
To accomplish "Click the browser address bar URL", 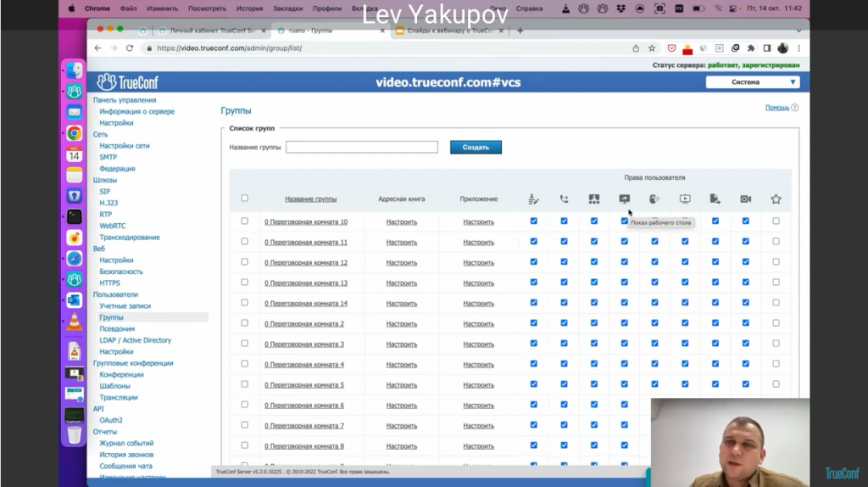I will coord(229,48).
